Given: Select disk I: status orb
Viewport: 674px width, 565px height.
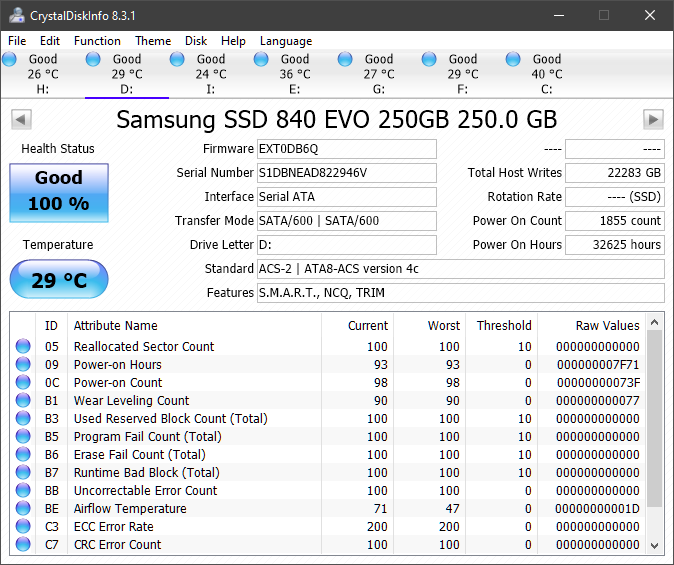Looking at the screenshot, I should pos(177,59).
